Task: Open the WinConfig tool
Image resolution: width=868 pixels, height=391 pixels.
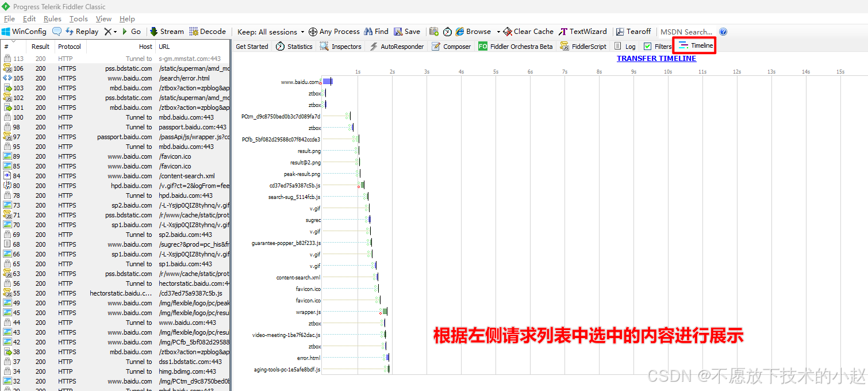Action: click(x=24, y=32)
